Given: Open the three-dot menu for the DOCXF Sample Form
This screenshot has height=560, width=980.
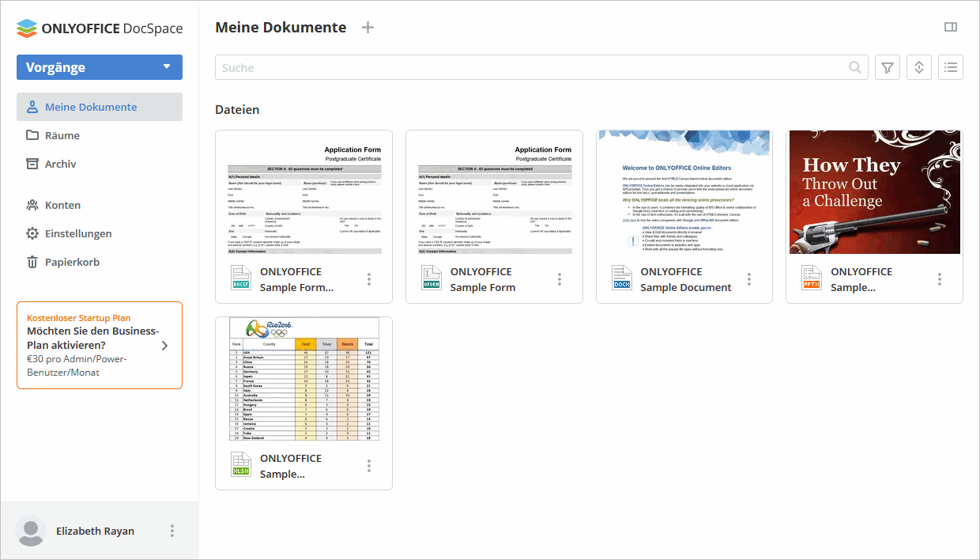Looking at the screenshot, I should (369, 279).
